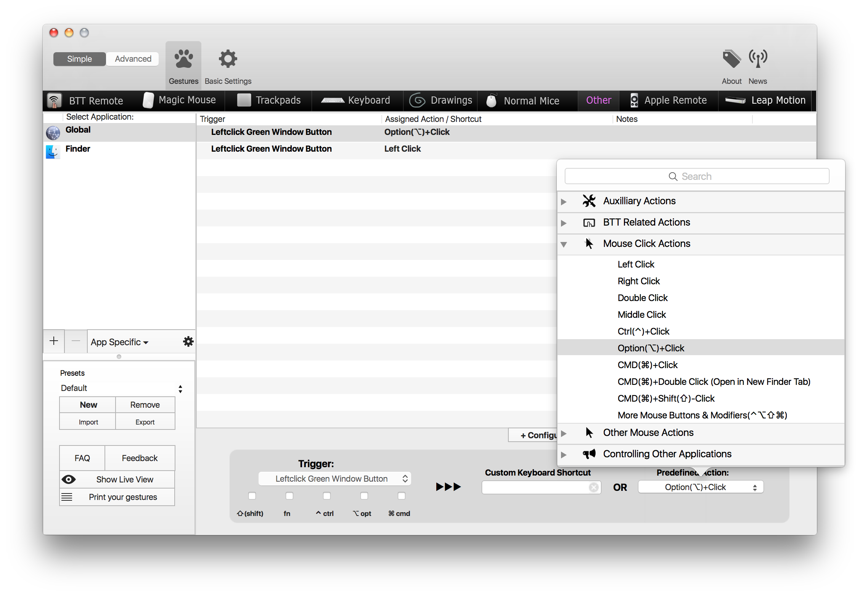
Task: Click the About tag icon
Action: point(731,59)
